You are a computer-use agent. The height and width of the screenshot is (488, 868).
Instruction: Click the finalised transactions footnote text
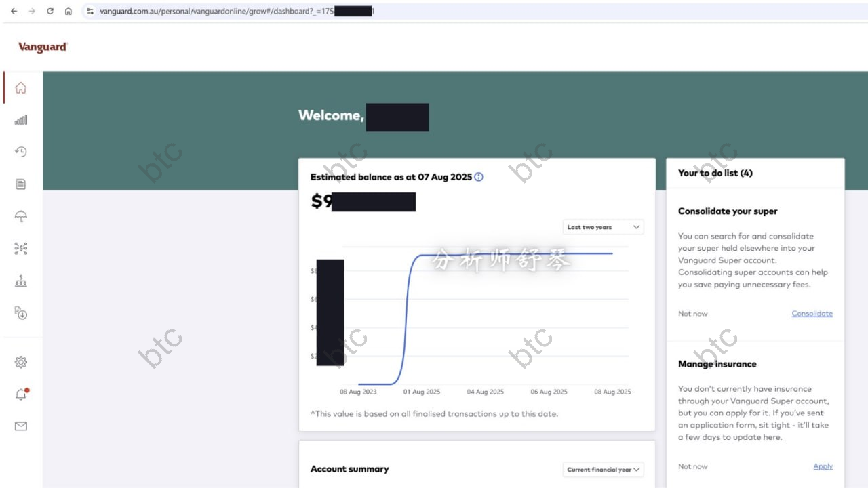click(x=435, y=413)
